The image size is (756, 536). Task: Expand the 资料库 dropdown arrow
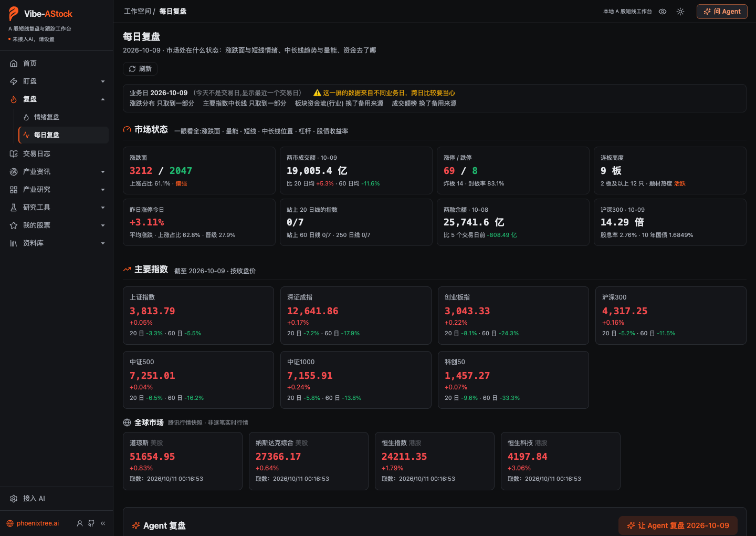coord(103,243)
